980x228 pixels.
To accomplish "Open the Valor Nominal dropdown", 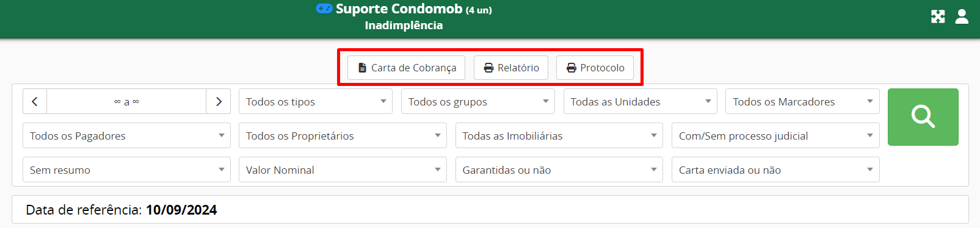I will pos(343,170).
